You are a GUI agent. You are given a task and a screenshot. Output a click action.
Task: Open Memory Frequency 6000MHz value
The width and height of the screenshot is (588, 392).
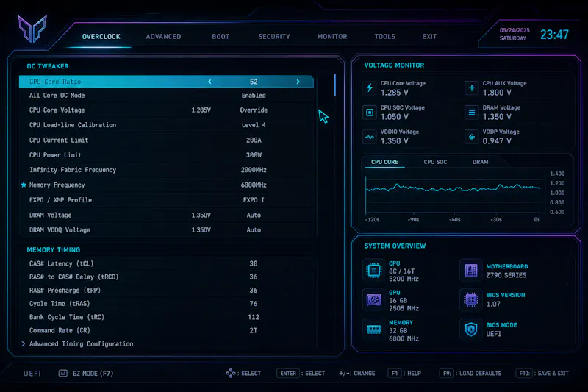pyautogui.click(x=254, y=185)
